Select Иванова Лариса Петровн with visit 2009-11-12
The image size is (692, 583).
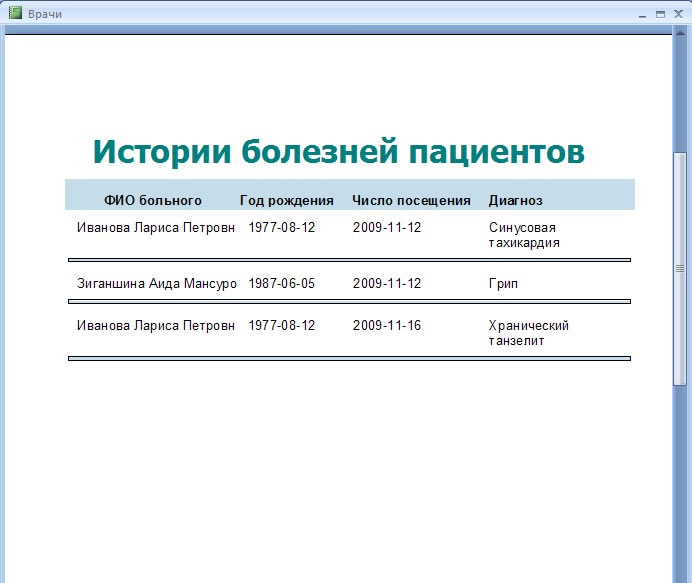[156, 227]
